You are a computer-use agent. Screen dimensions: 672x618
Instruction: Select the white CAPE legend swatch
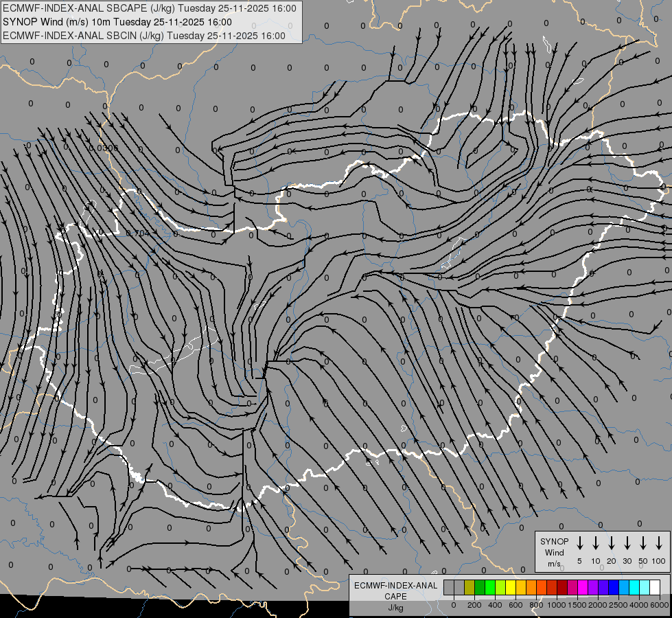(x=655, y=587)
